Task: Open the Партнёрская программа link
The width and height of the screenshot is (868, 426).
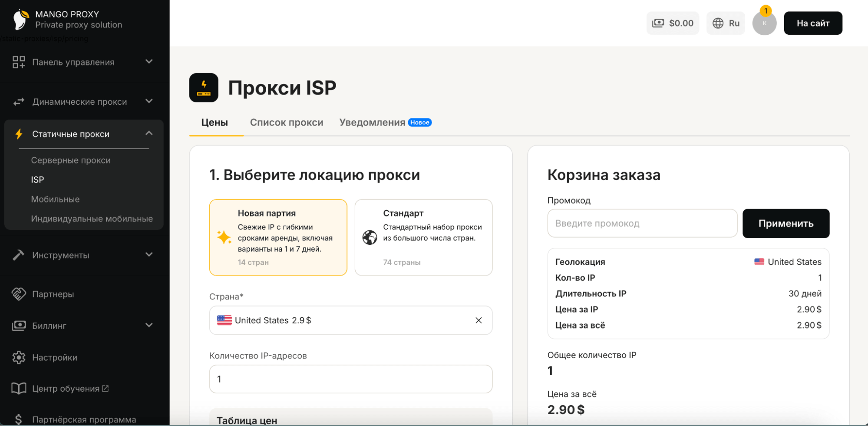Action: click(84, 419)
